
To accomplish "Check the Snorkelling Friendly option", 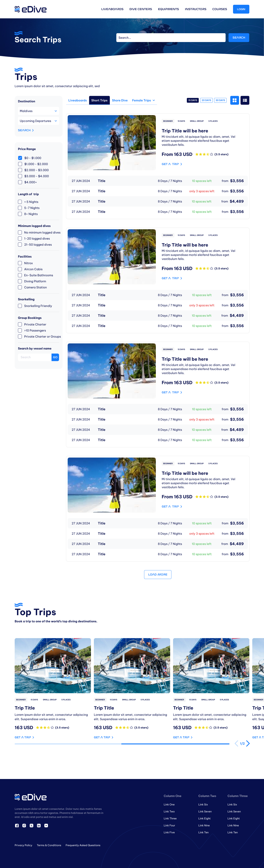I will pyautogui.click(x=20, y=306).
